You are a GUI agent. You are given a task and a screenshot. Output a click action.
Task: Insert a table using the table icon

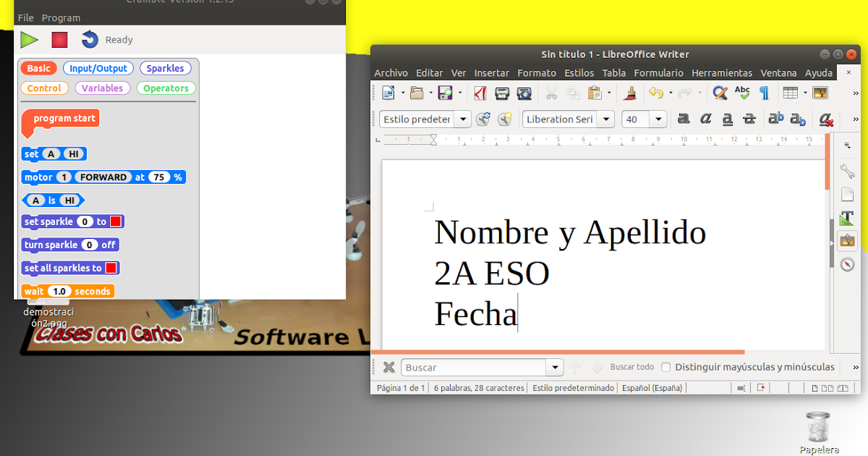pyautogui.click(x=791, y=93)
